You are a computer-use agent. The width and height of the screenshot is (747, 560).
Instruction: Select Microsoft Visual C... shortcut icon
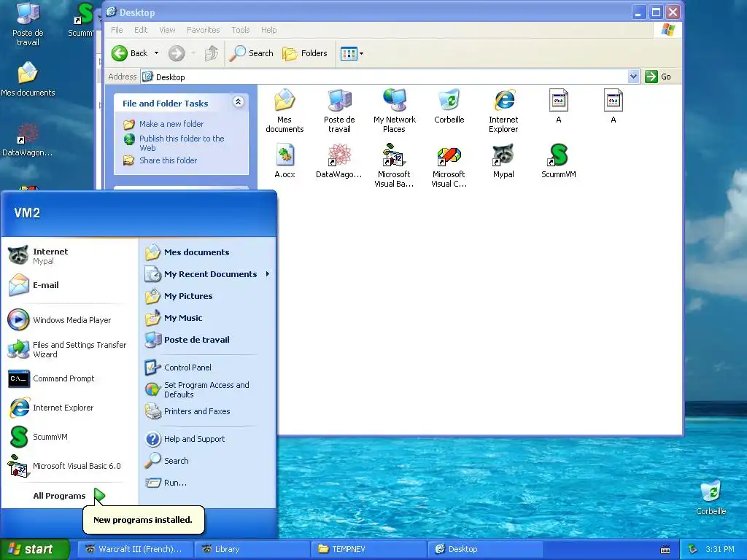(449, 166)
